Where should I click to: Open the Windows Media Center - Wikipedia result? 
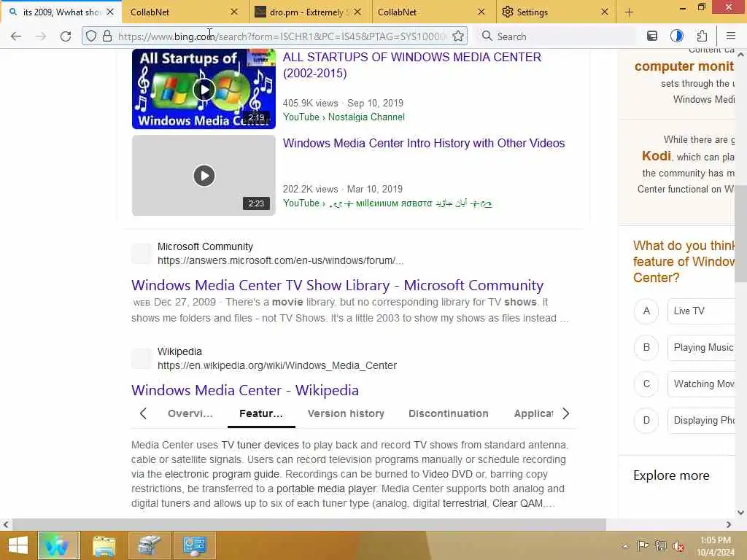(x=245, y=390)
